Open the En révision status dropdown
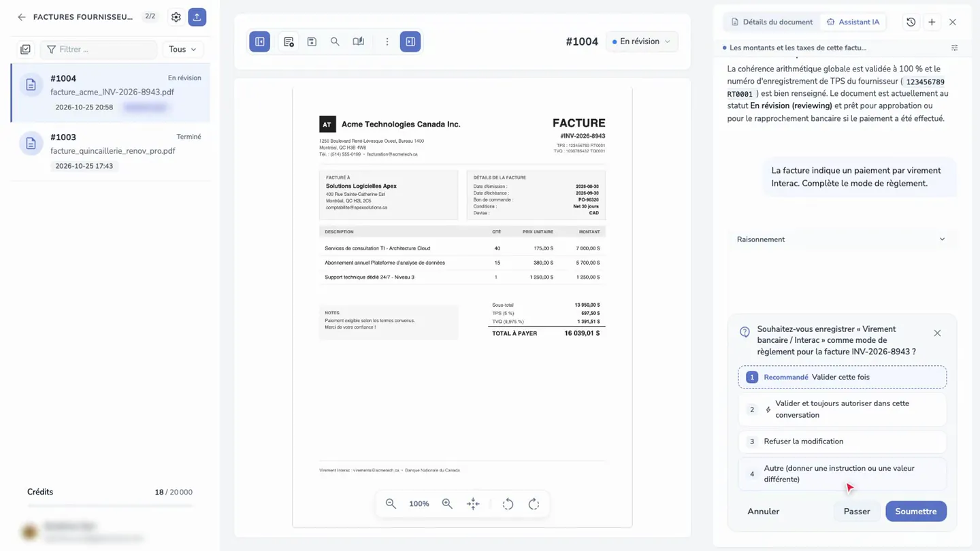This screenshot has width=980, height=551. pyautogui.click(x=642, y=41)
